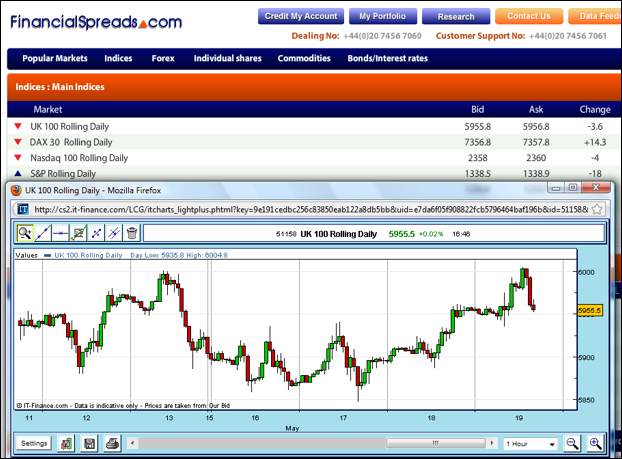Image resolution: width=622 pixels, height=459 pixels.
Task: Click the chart scrollbar left arrow
Action: pos(132,443)
